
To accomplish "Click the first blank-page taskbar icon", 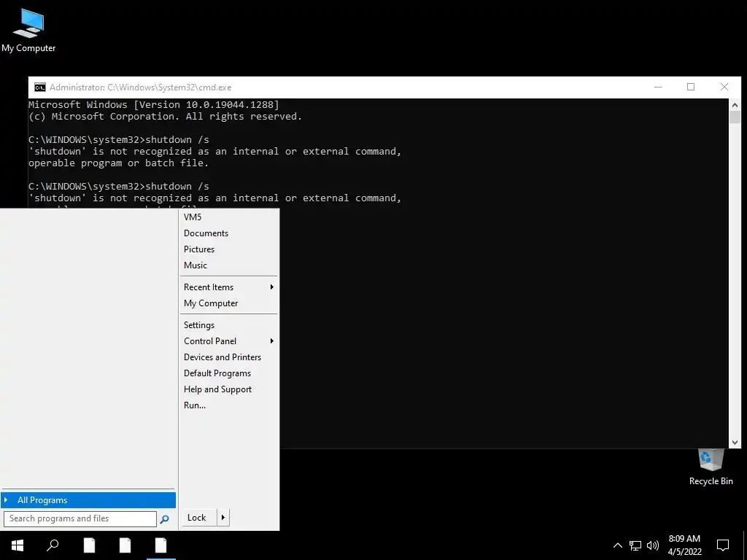I will coord(89,545).
